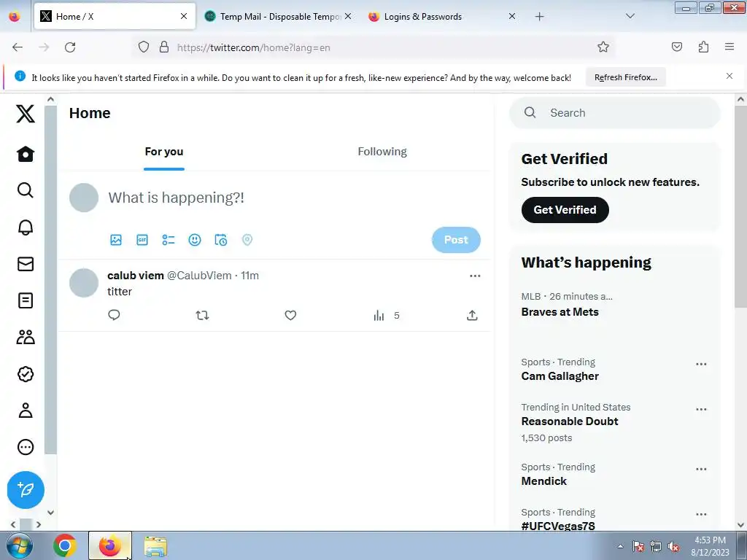The width and height of the screenshot is (747, 560).
Task: Like calub viem's post
Action: point(290,315)
